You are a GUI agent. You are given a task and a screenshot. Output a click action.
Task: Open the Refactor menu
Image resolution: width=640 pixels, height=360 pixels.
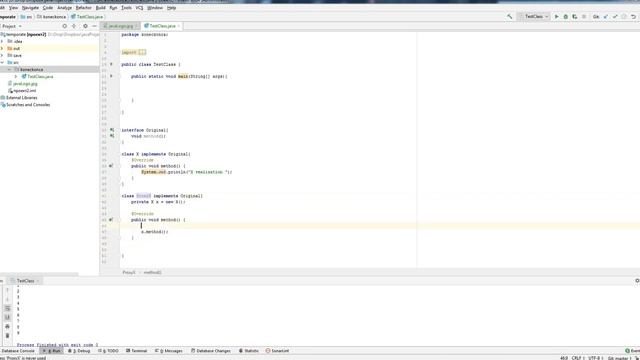(84, 8)
